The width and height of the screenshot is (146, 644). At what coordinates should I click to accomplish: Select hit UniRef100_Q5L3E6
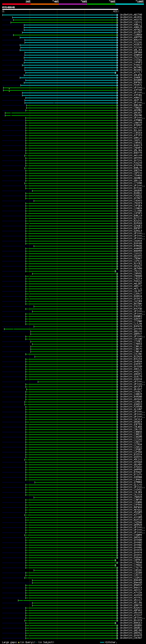[131, 150]
